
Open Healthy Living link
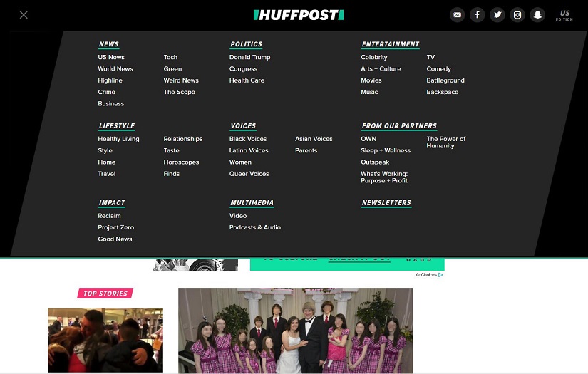click(118, 139)
